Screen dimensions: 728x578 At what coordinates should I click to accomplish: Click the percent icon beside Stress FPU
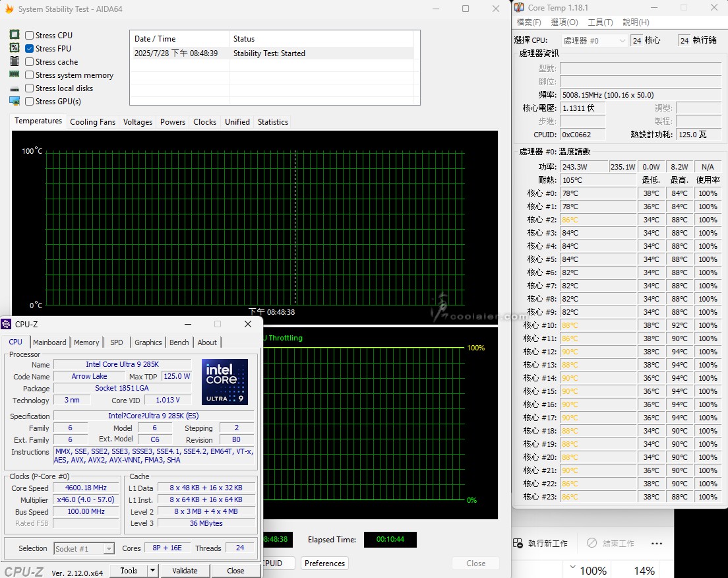(15, 48)
